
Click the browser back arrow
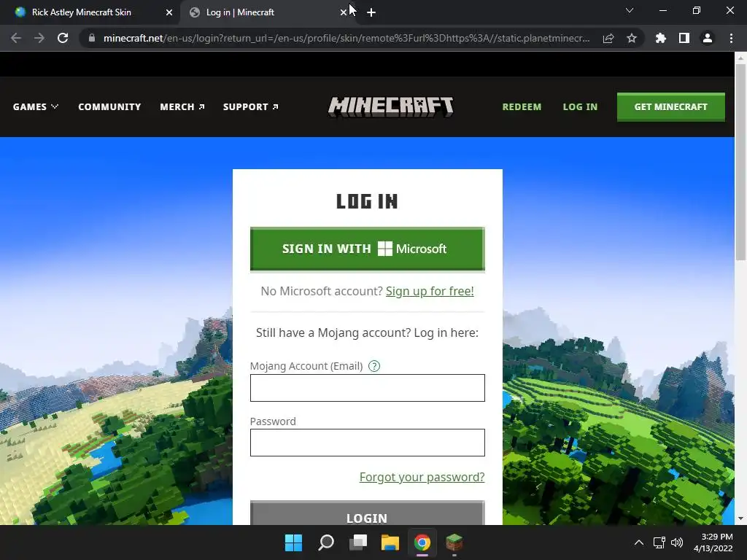[16, 38]
